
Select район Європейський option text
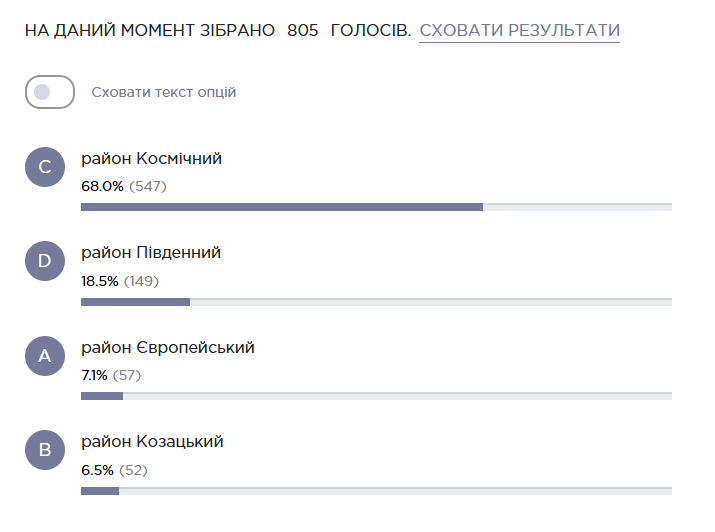(168, 348)
